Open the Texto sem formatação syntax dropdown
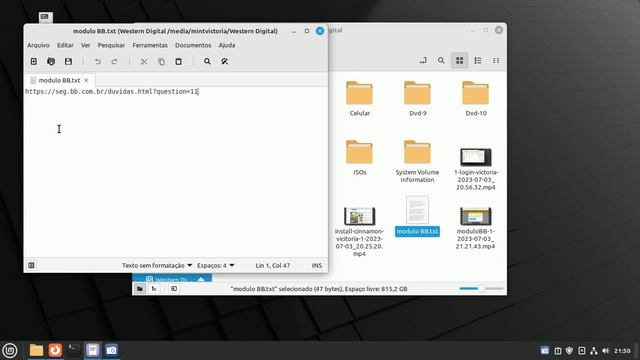Screen dimensions: 640x360 (x=157, y=265)
